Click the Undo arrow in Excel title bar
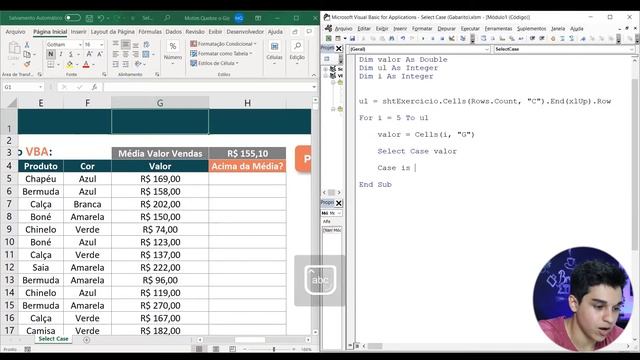This screenshot has width=640, height=360. pos(101,18)
